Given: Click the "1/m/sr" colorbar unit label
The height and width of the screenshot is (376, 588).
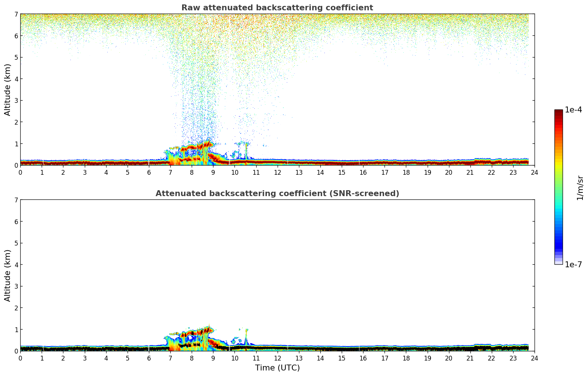Looking at the screenshot, I should click(580, 188).
